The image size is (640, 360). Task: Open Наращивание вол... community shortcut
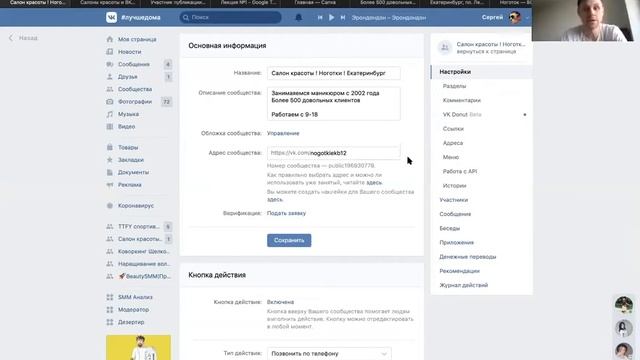pyautogui.click(x=138, y=264)
